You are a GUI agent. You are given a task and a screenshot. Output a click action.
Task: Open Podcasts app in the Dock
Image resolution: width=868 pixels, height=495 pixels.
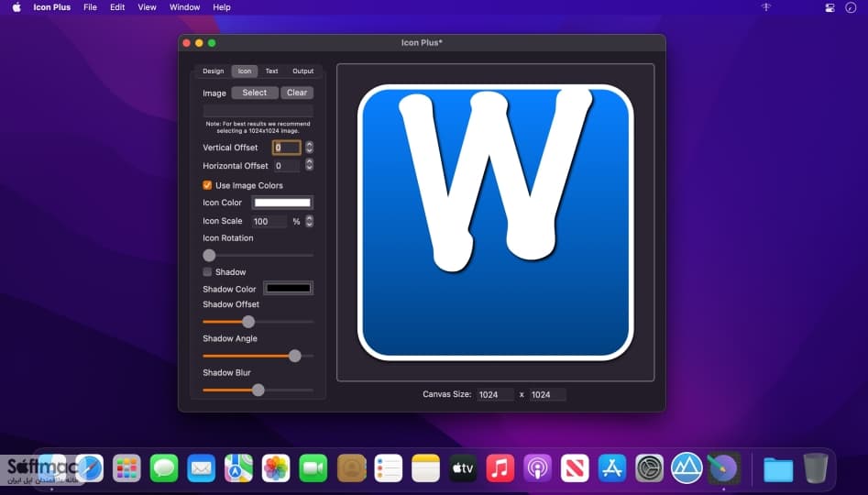tap(537, 468)
